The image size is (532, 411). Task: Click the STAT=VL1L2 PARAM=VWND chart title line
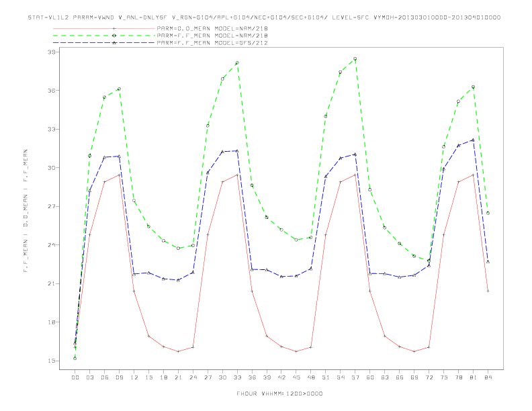pos(264,17)
